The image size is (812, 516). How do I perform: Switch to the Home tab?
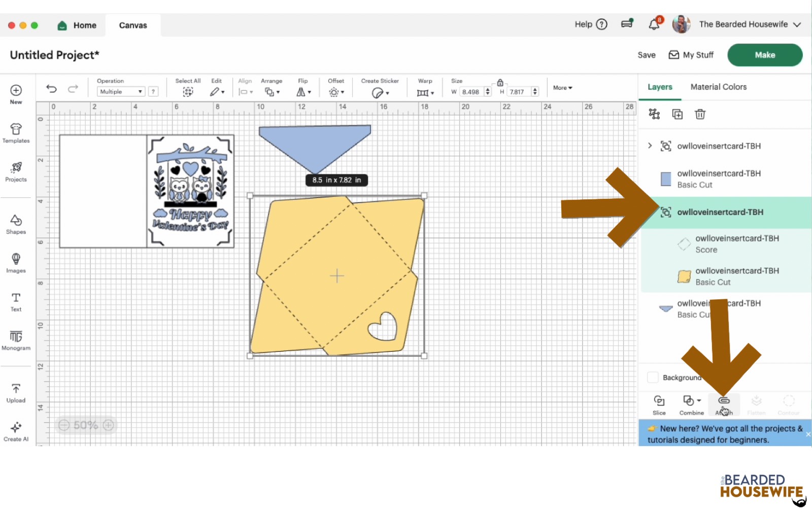coord(77,25)
